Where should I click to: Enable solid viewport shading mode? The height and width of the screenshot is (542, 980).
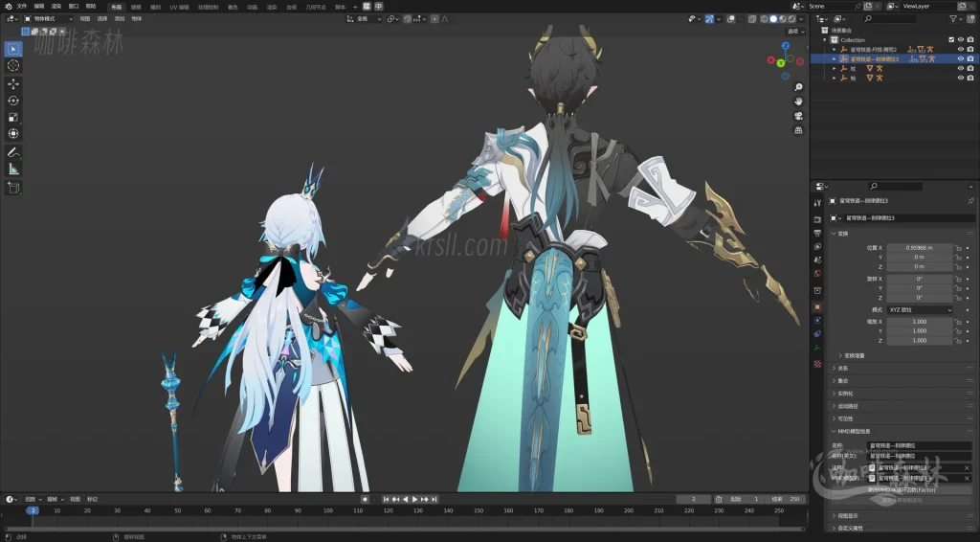click(773, 19)
